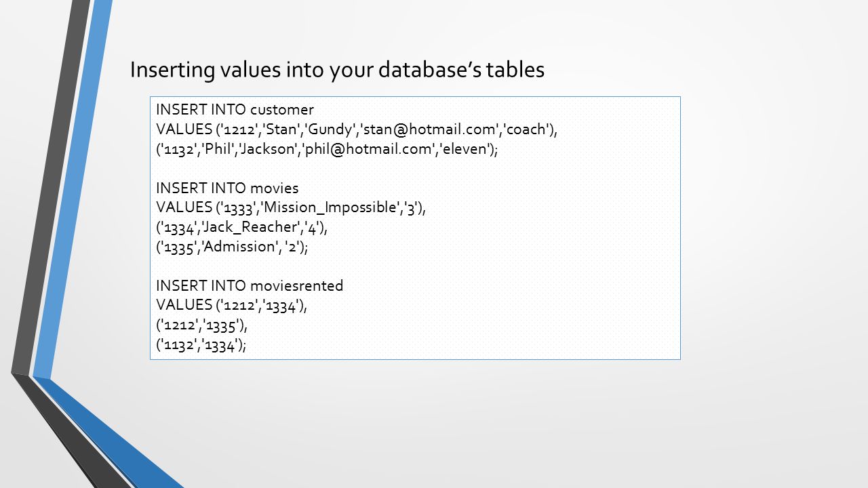
Task: Select the 'INSERT INTO movies' line
Action: (227, 188)
